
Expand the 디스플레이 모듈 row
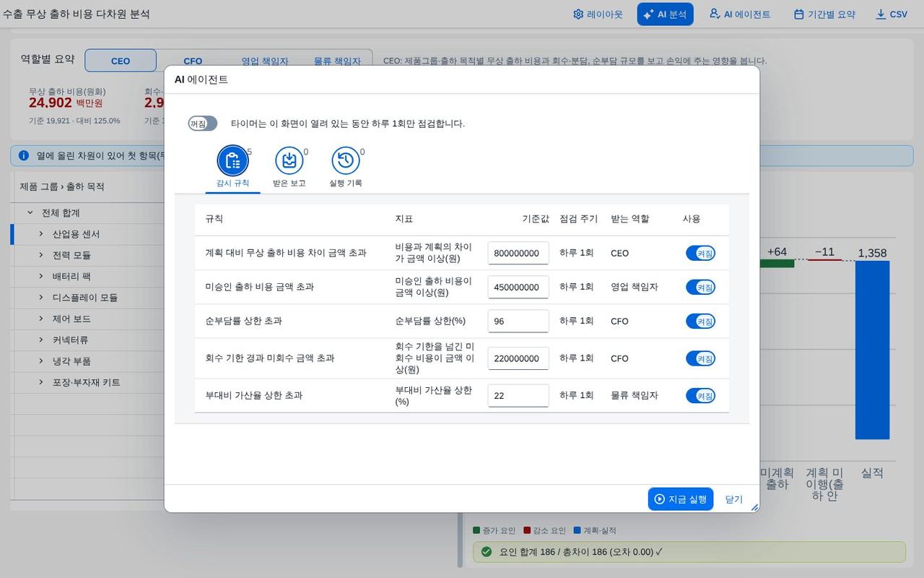(x=41, y=298)
